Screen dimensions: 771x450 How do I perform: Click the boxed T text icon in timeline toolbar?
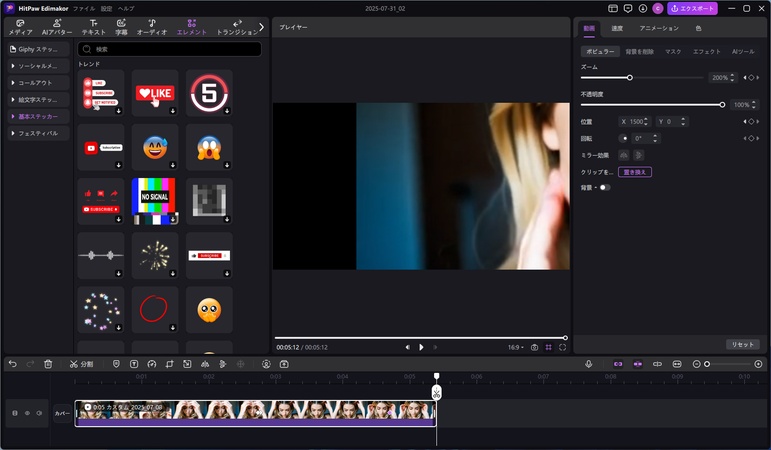point(134,364)
